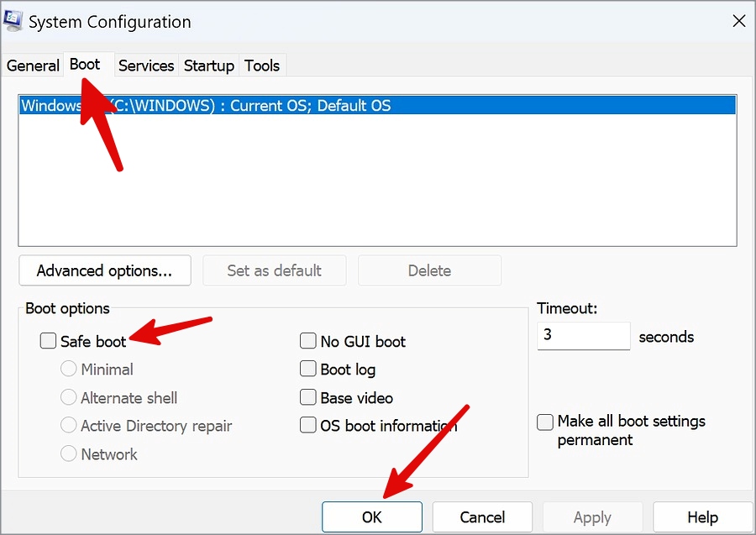Open Help for System Configuration
Screen dimensions: 756x535
pyautogui.click(x=702, y=517)
